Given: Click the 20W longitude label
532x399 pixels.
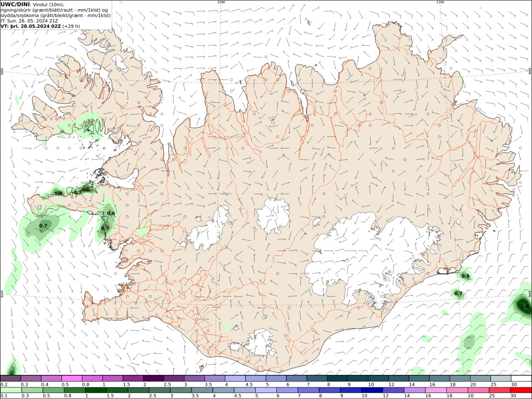Looking at the screenshot, I should tap(221, 2).
